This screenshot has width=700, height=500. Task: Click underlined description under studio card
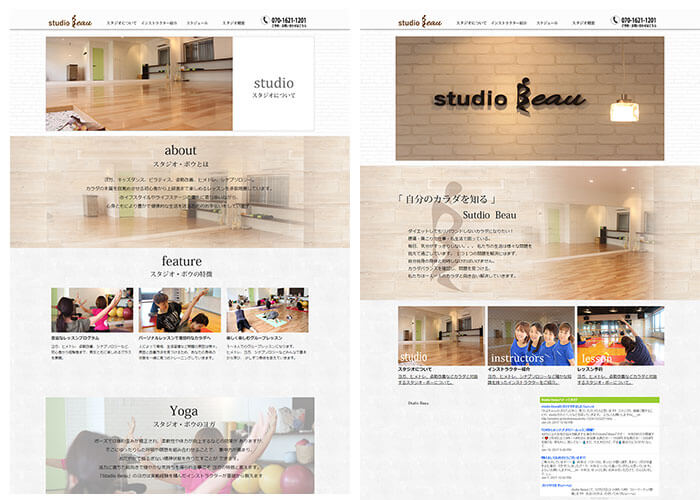pos(438,379)
